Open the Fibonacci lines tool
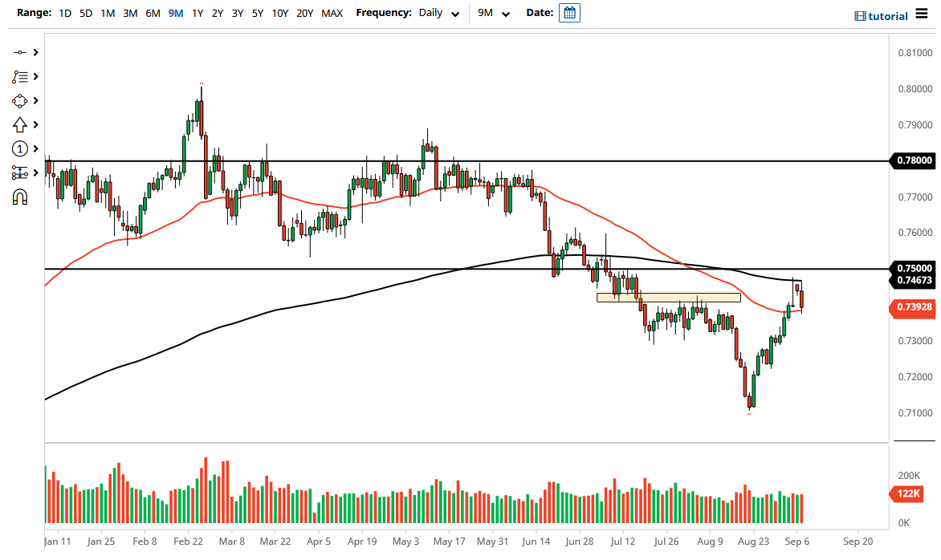This screenshot has height=560, width=941. pos(21,76)
